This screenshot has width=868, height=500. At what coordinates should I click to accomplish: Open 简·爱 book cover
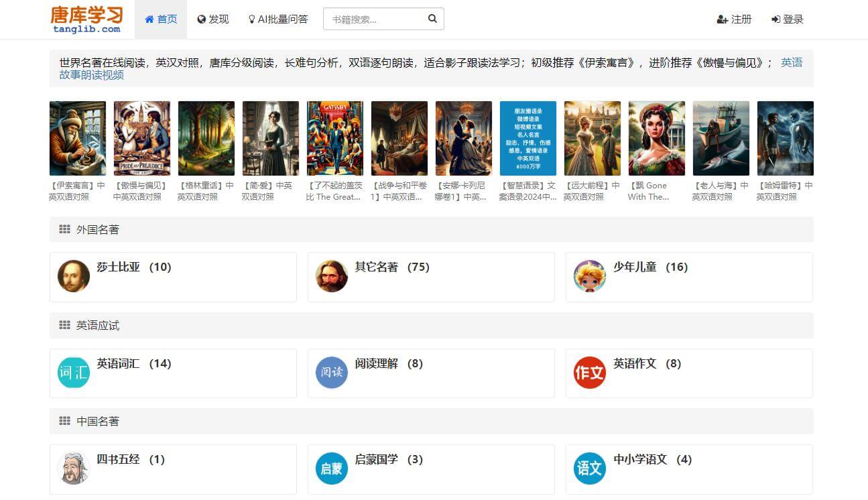pos(271,138)
